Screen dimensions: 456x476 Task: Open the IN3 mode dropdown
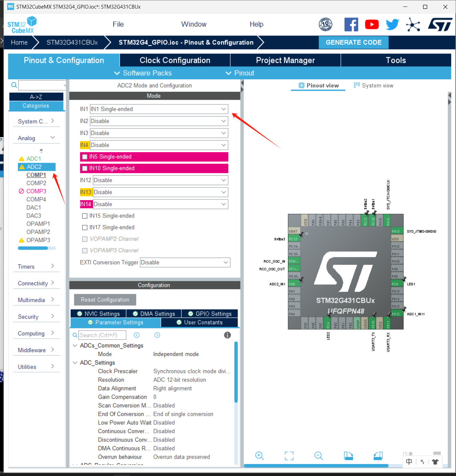click(159, 133)
